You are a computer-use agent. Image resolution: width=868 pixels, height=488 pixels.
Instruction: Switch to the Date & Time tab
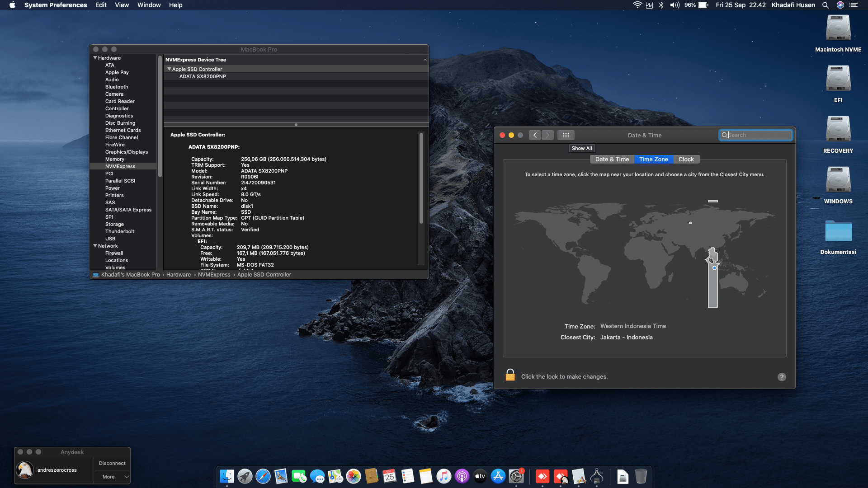[x=612, y=159]
